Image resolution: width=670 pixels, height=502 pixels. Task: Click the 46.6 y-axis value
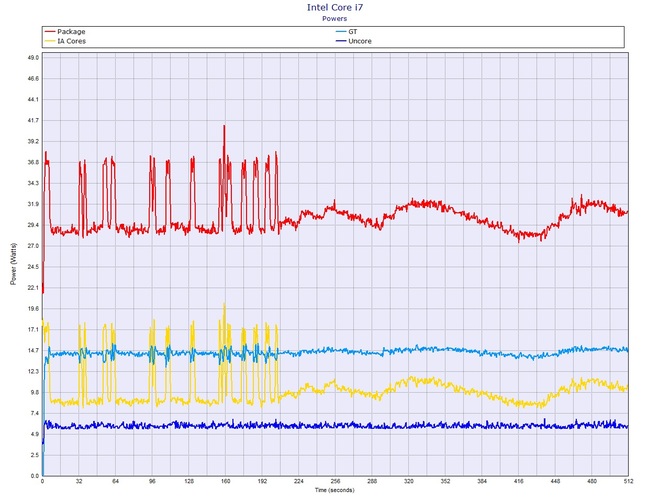tap(34, 79)
